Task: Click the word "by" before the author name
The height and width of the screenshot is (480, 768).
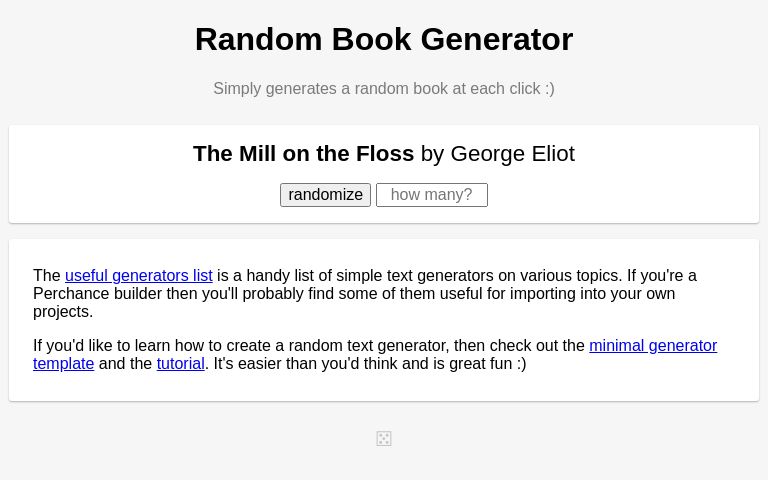Action: point(432,154)
